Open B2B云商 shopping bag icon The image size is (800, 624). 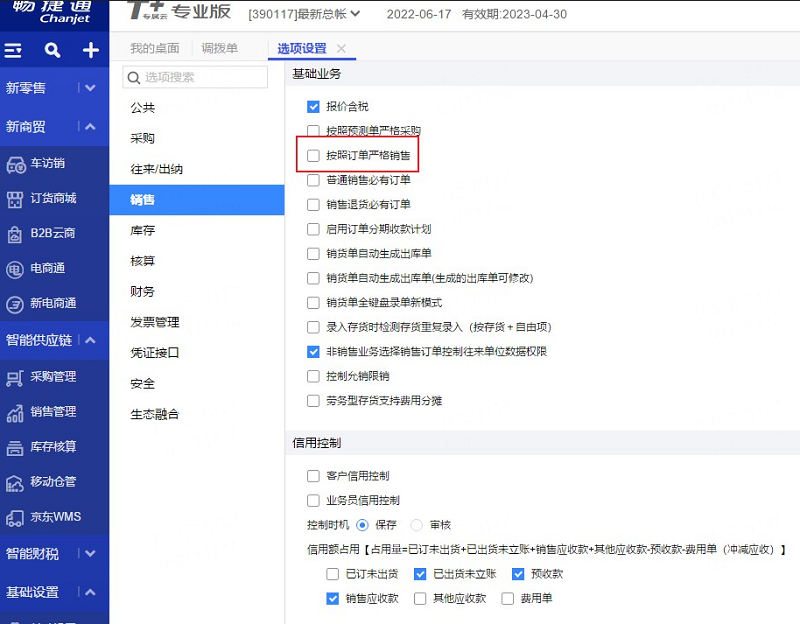pyautogui.click(x=15, y=234)
